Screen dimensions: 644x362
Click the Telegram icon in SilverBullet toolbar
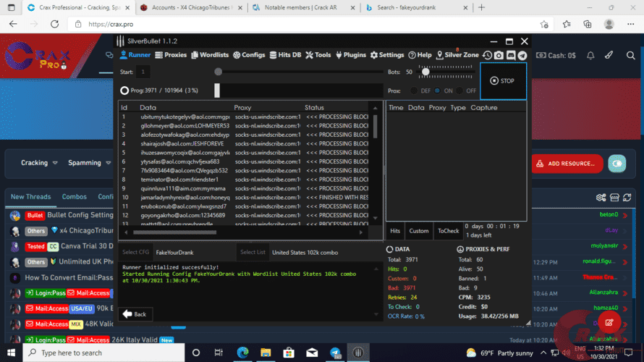pyautogui.click(x=522, y=55)
